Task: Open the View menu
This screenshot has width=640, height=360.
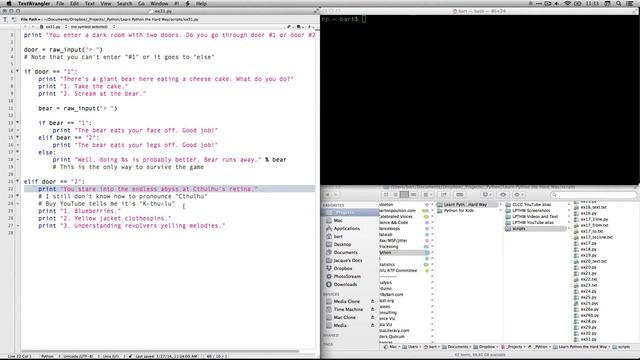Action: (106, 3)
